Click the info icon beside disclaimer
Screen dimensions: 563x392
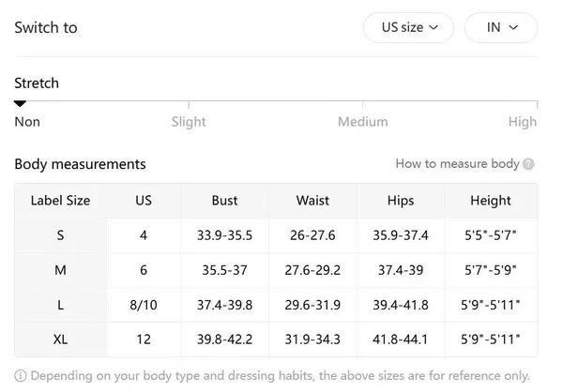coord(22,375)
